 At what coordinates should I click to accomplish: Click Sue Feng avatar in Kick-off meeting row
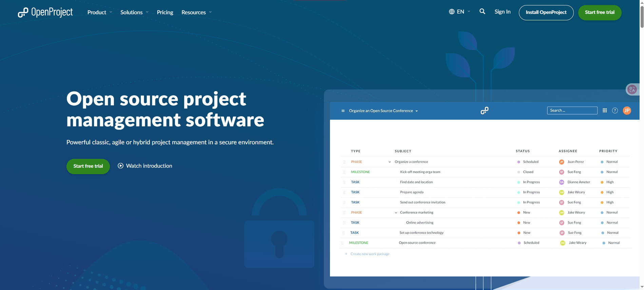562,172
